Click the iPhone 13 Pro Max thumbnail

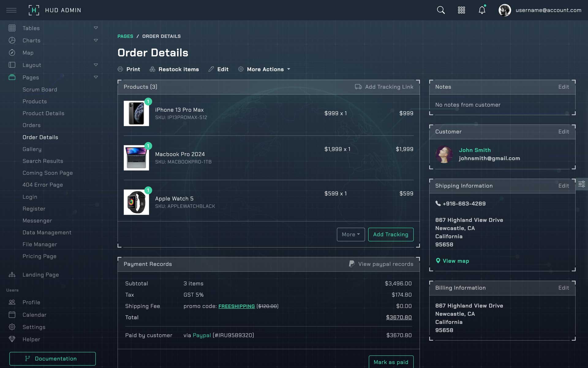136,113
